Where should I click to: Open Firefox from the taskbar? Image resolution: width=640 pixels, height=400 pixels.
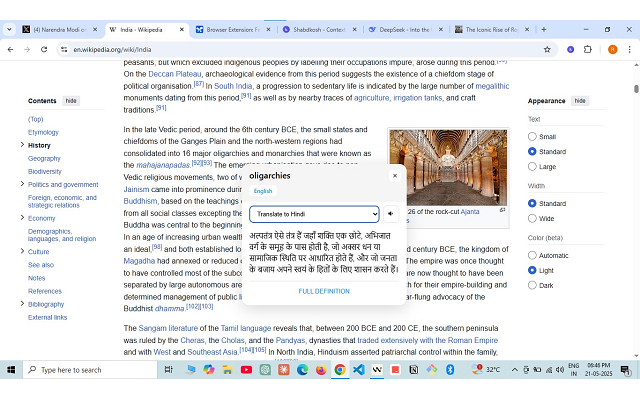[x=321, y=370]
